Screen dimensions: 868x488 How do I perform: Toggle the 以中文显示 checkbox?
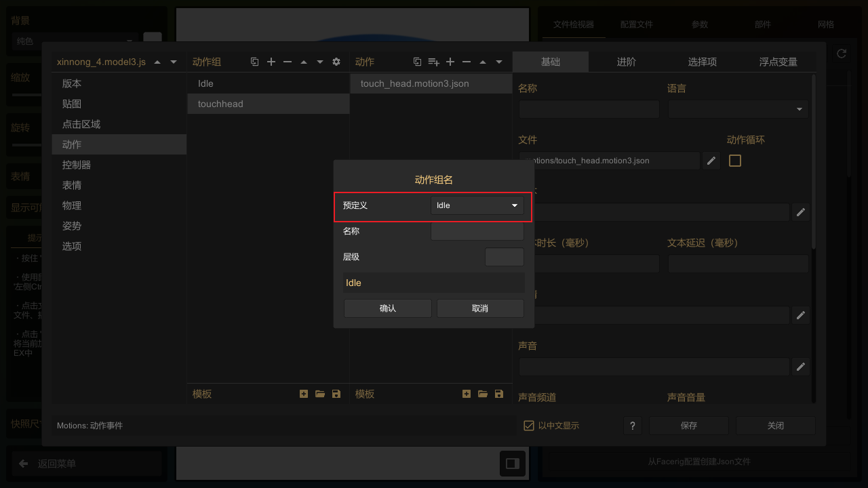point(529,426)
